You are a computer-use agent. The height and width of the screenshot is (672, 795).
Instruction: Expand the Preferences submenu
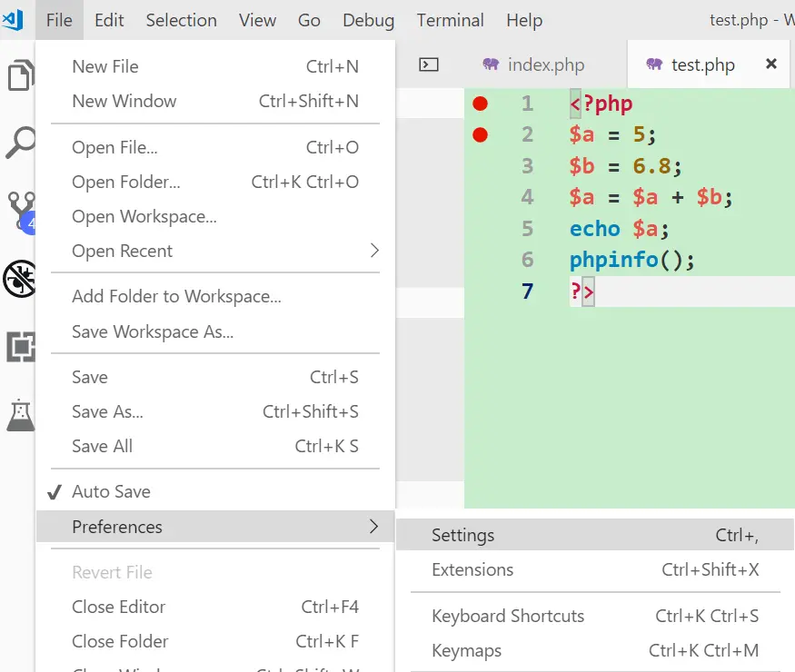tap(117, 526)
